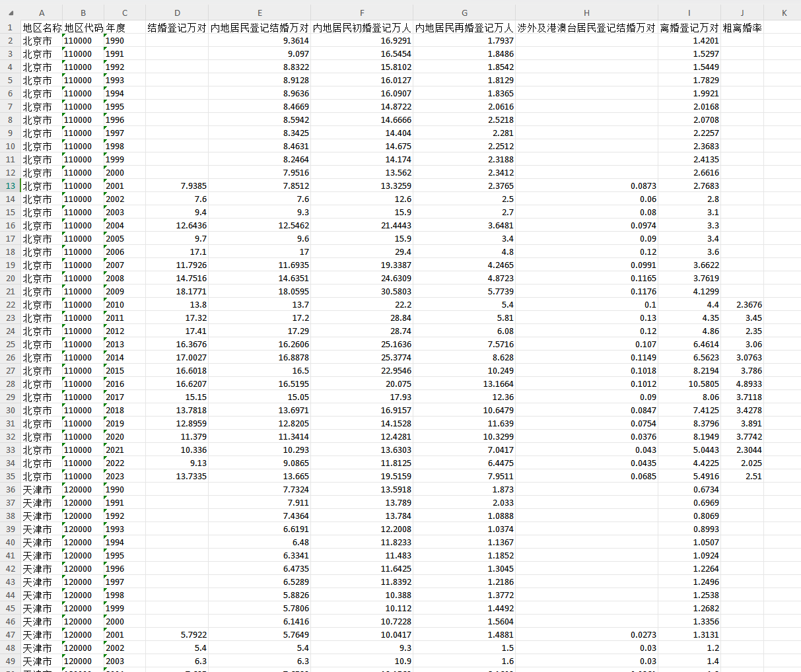Select column G header
The height and width of the screenshot is (672, 801).
click(464, 13)
